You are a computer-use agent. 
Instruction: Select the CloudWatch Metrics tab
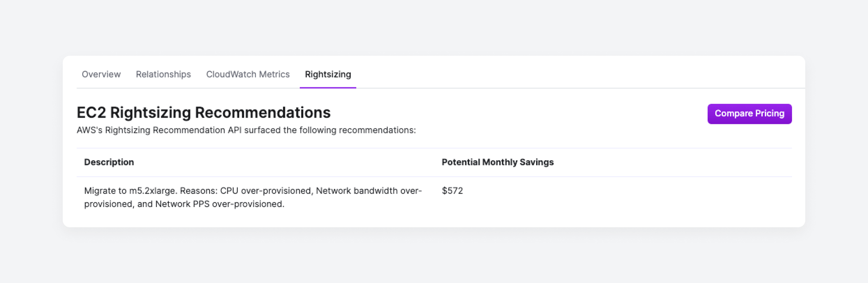pos(248,74)
